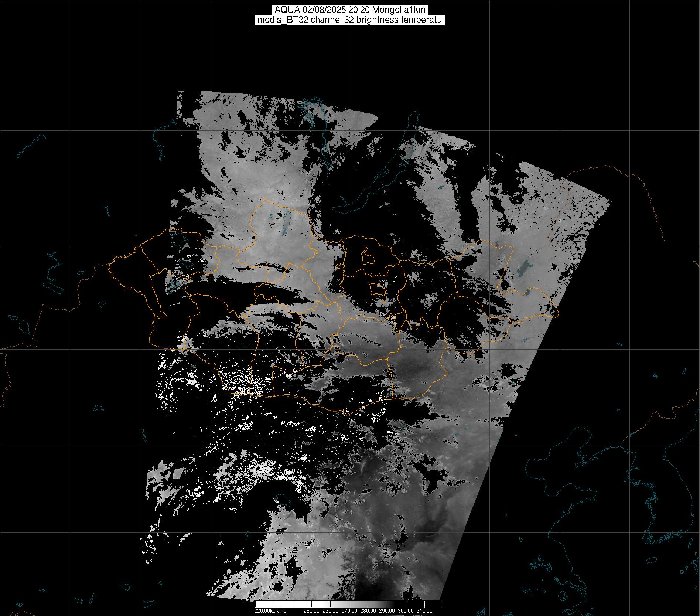700x616 pixels.
Task: Click the elongated dark Lake Khövsgöl in northern Mongolia
Action: pos(286,222)
